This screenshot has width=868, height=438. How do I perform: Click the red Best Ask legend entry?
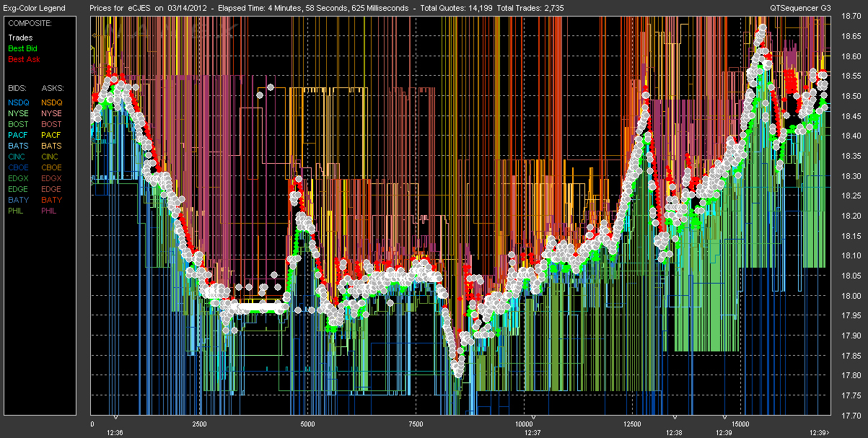[x=22, y=58]
